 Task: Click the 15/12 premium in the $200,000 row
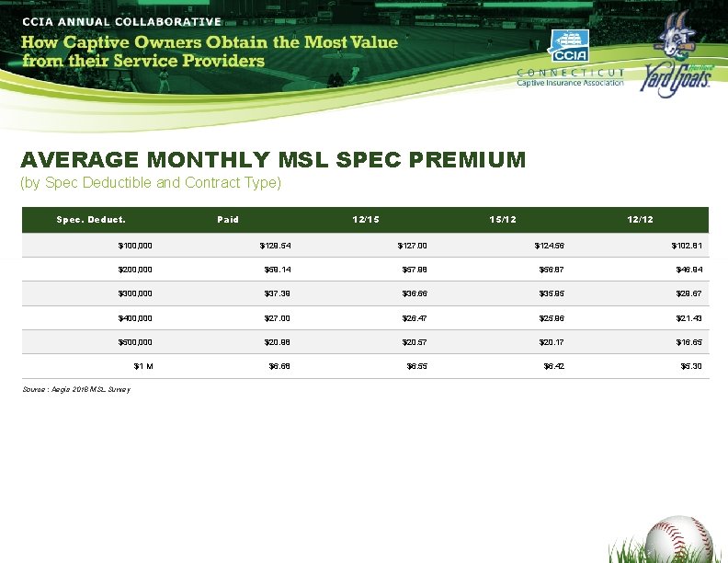(x=552, y=270)
